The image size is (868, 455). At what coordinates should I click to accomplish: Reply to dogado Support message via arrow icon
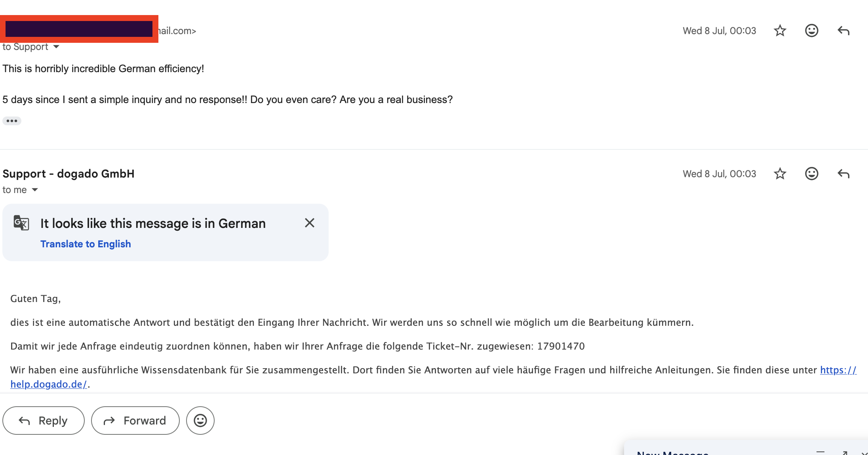point(843,174)
